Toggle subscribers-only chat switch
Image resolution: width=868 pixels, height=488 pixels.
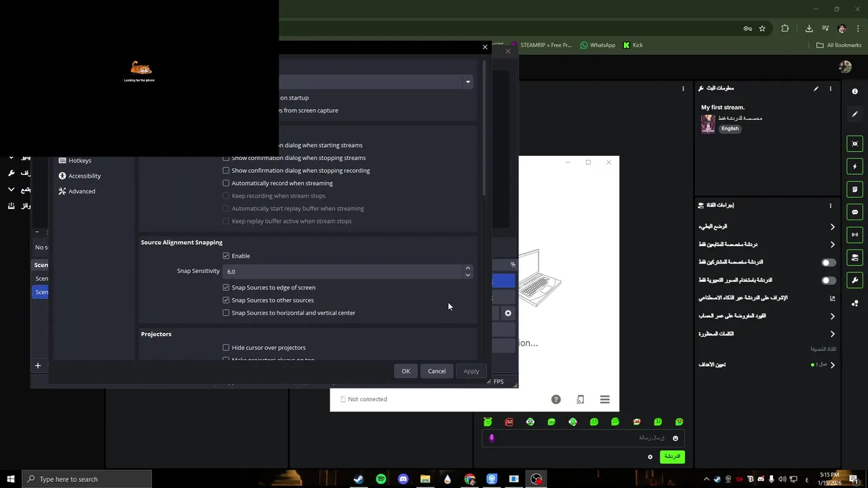(828, 262)
